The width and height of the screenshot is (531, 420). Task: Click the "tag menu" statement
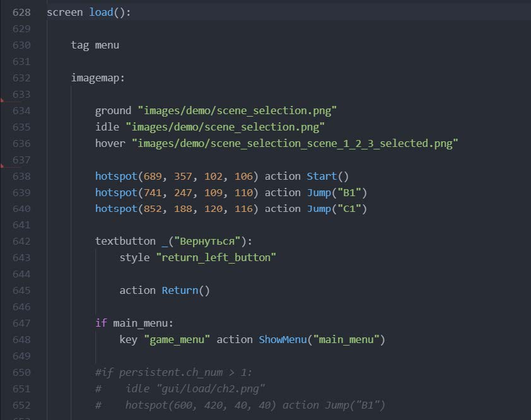(x=95, y=45)
